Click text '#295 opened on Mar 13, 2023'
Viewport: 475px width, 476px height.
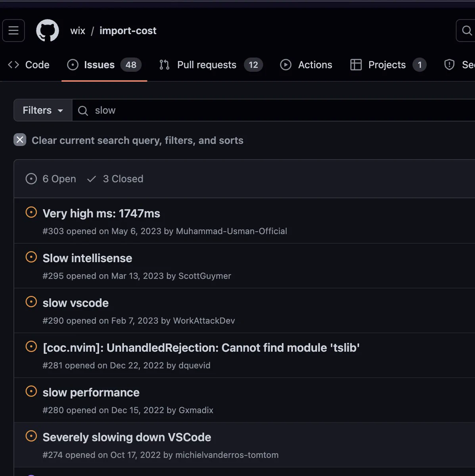pos(103,276)
